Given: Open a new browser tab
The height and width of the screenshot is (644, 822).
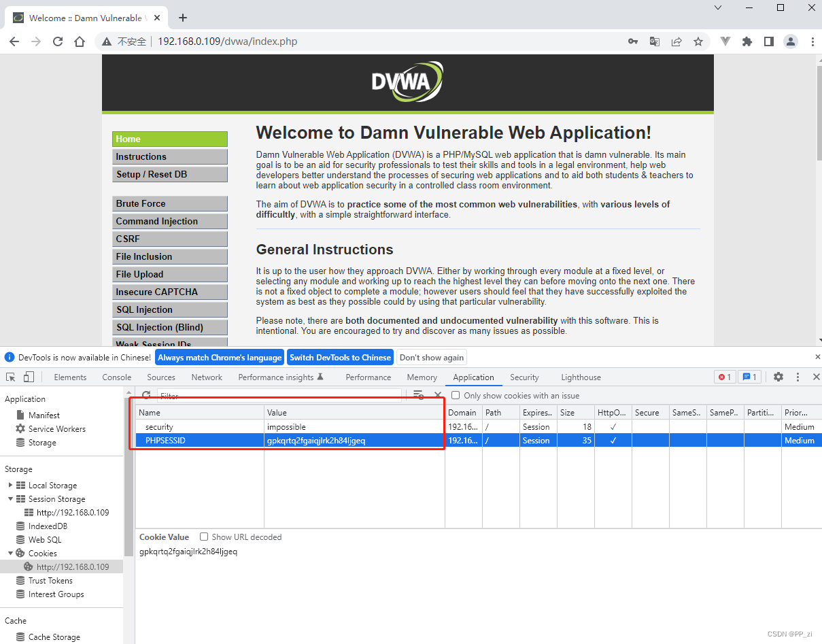Looking at the screenshot, I should [x=182, y=18].
